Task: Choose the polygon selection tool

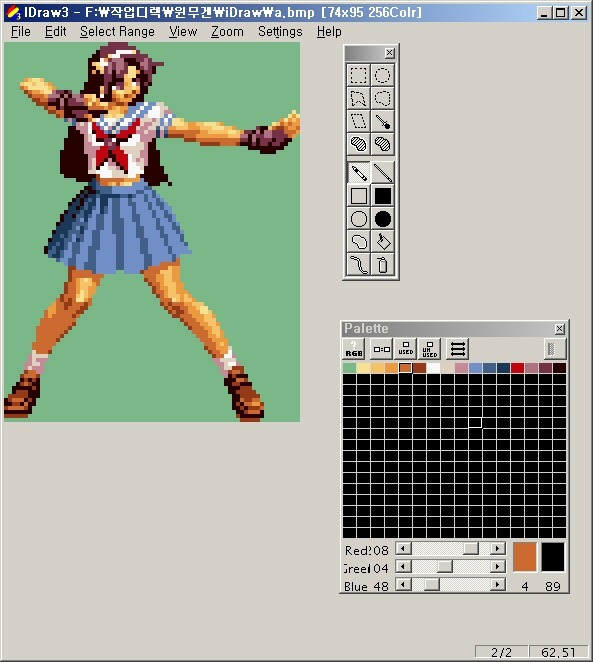Action: pos(358,98)
